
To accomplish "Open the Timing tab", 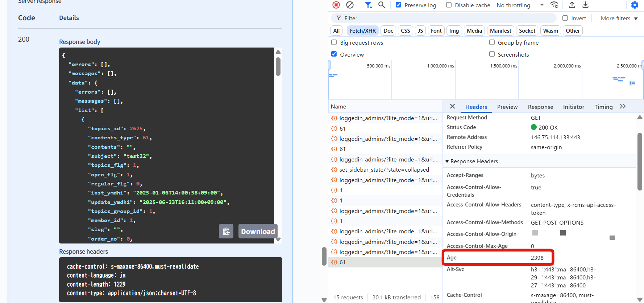I will tap(603, 107).
